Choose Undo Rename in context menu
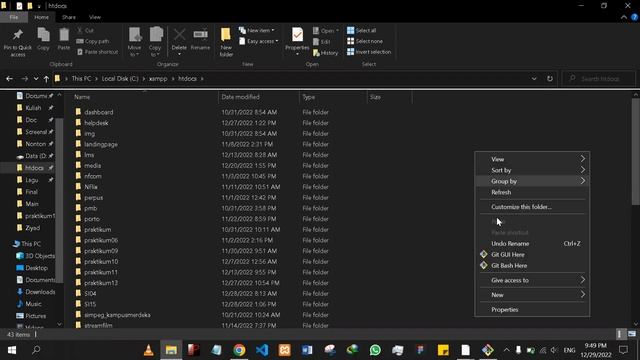The height and width of the screenshot is (360, 640). pos(533,244)
